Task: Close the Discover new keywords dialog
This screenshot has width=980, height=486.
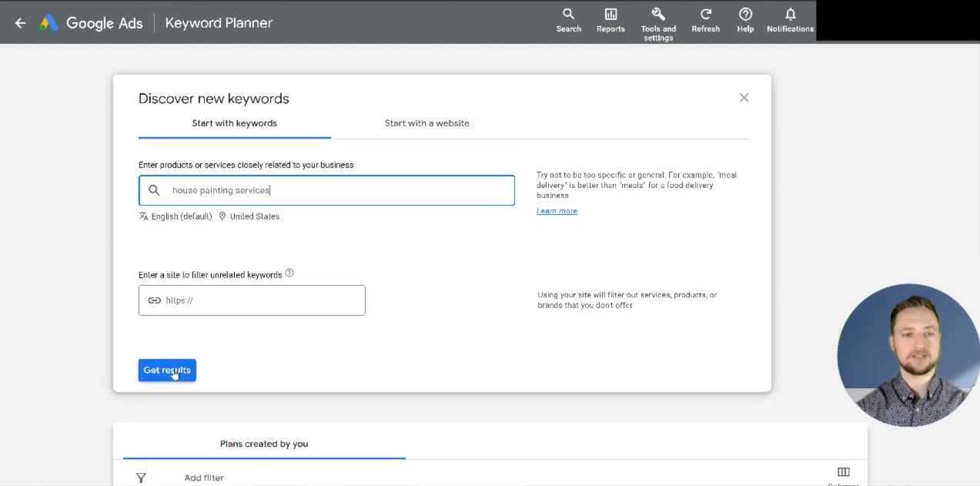Action: [744, 98]
